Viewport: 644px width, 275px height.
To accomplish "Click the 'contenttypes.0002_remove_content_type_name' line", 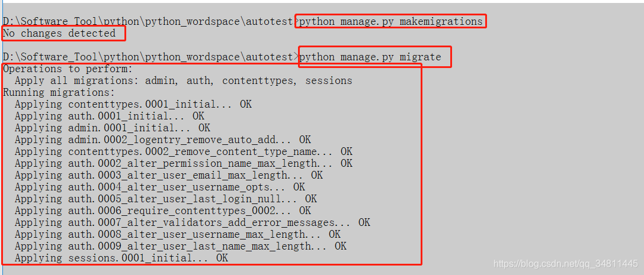I will [x=184, y=152].
